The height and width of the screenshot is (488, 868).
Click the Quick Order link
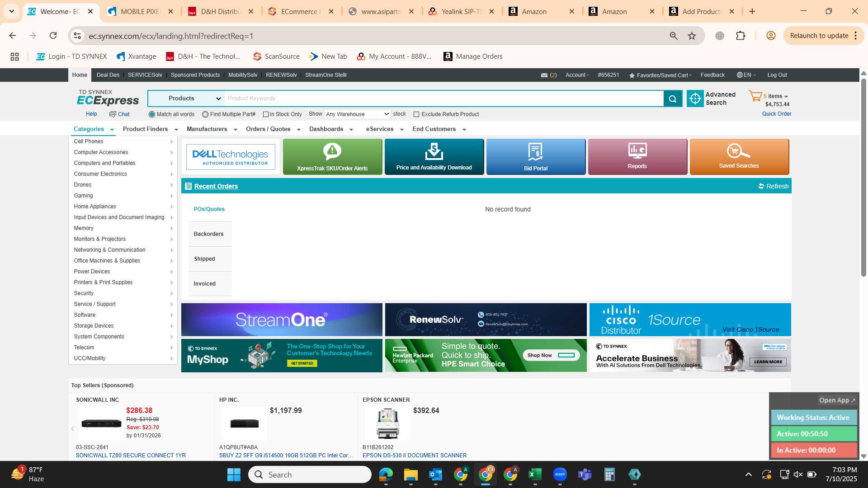[x=777, y=114]
